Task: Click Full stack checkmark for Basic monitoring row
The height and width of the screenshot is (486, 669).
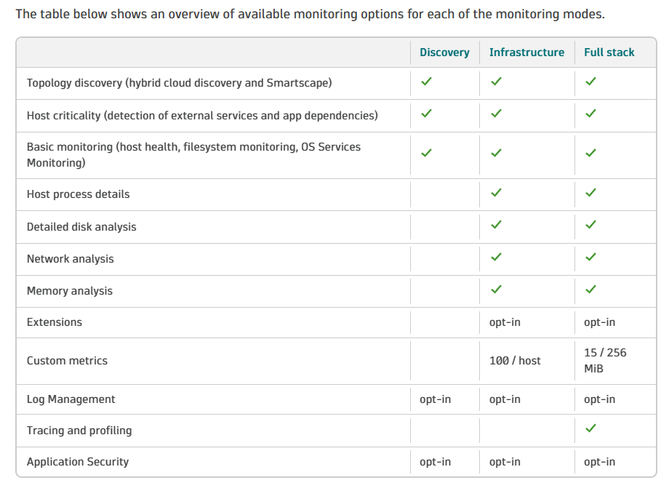Action: (x=590, y=153)
